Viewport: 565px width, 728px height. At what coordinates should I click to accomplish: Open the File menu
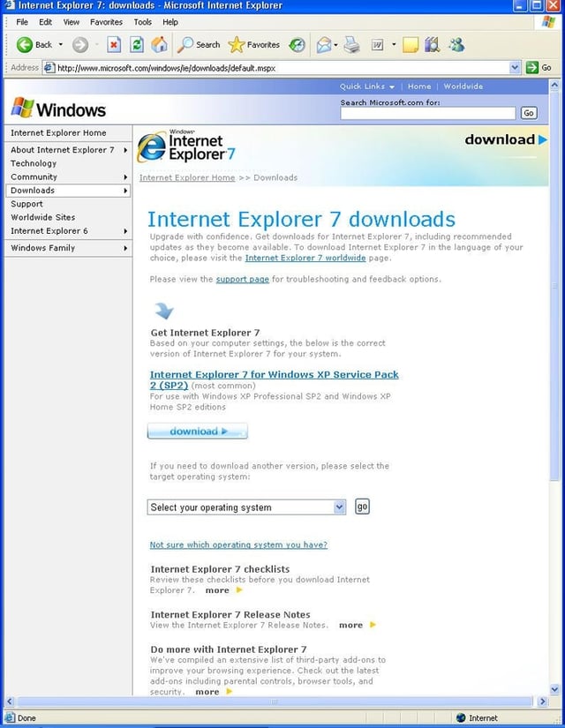coord(22,22)
